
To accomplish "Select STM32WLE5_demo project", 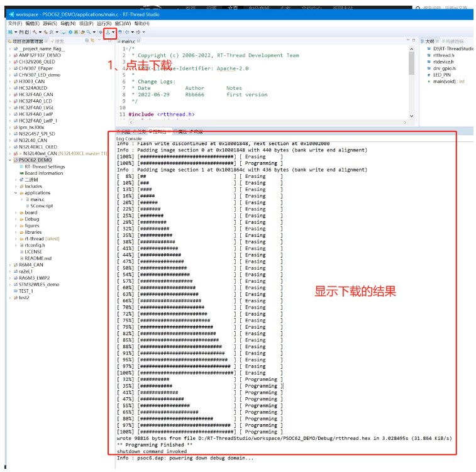I will 39,285.
